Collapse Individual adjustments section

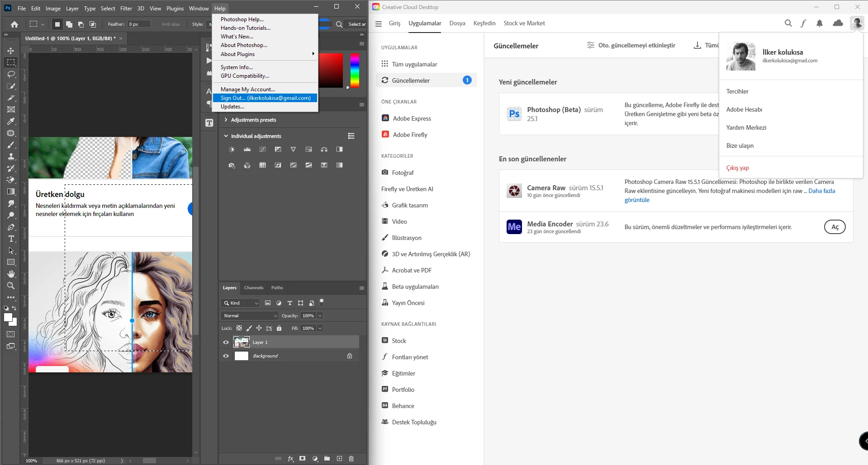tap(226, 136)
